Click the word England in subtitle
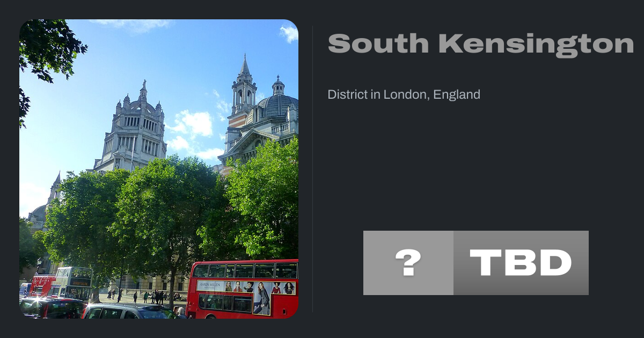This screenshot has height=338, width=644. [x=457, y=95]
